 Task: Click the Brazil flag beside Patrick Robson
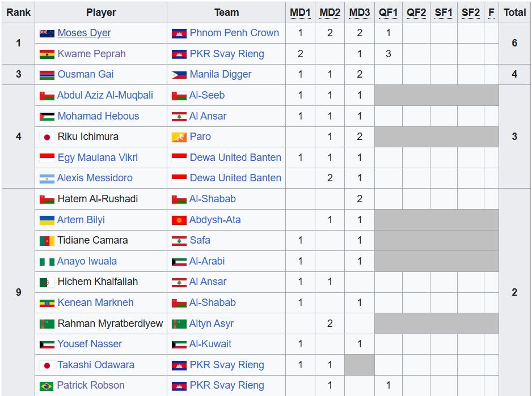click(x=47, y=386)
